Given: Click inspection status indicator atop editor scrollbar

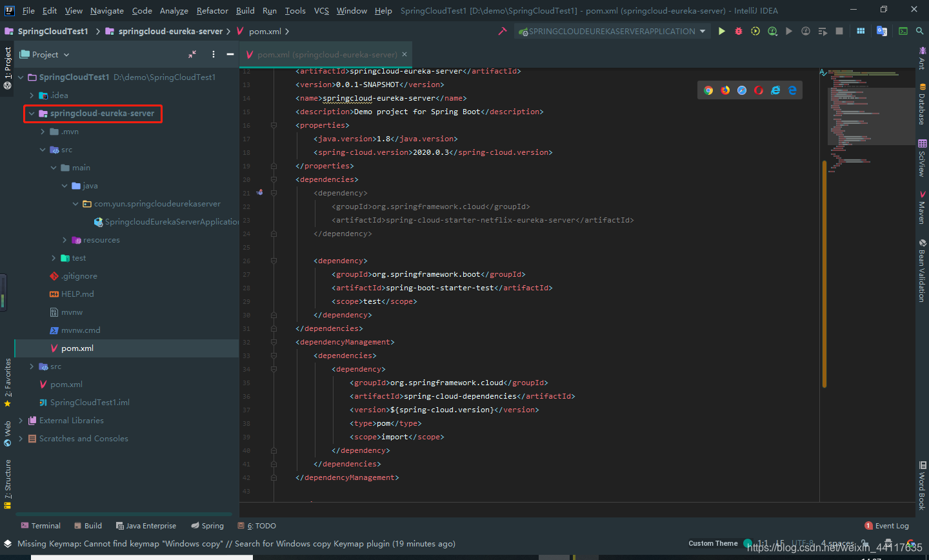Looking at the screenshot, I should pyautogui.click(x=823, y=72).
